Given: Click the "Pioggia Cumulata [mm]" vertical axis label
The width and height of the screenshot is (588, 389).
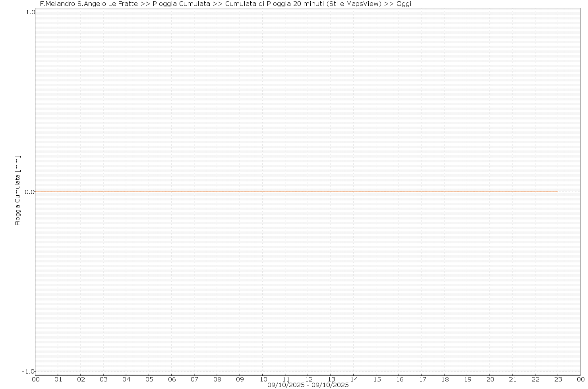Looking at the screenshot, I should 17,191.
